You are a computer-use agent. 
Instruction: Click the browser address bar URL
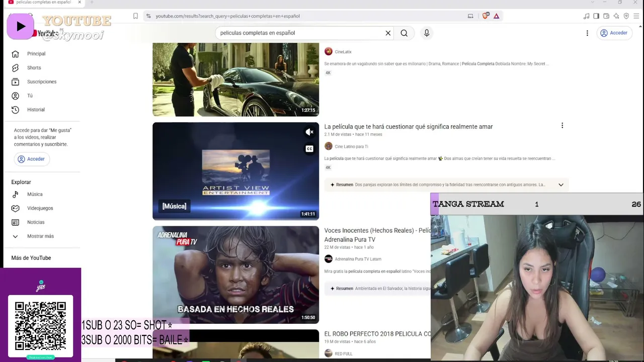[227, 16]
